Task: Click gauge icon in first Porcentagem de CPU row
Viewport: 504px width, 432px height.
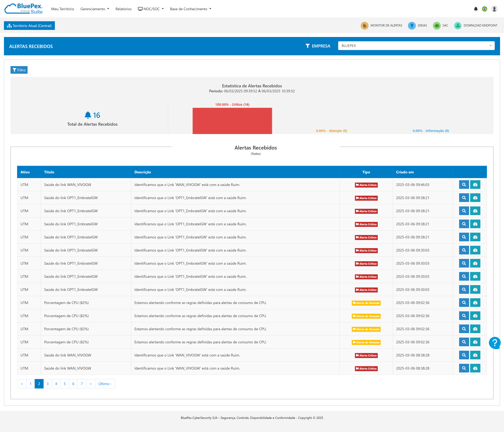Action: (475, 303)
